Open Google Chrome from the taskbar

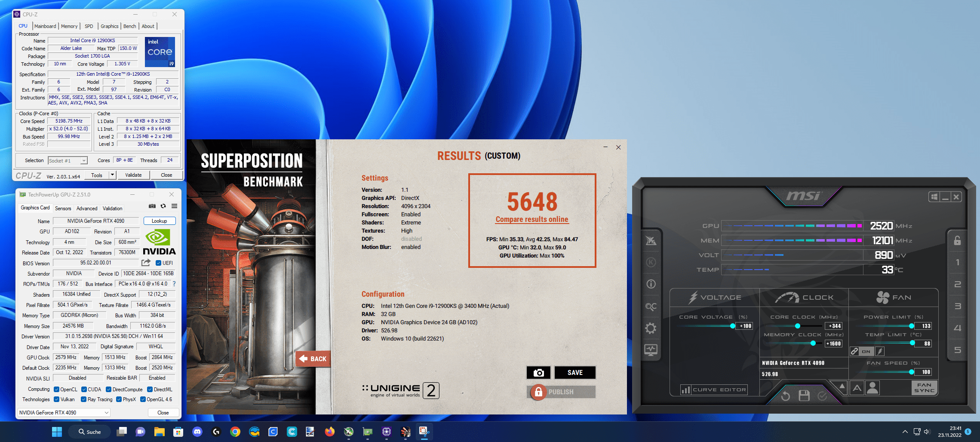point(235,432)
